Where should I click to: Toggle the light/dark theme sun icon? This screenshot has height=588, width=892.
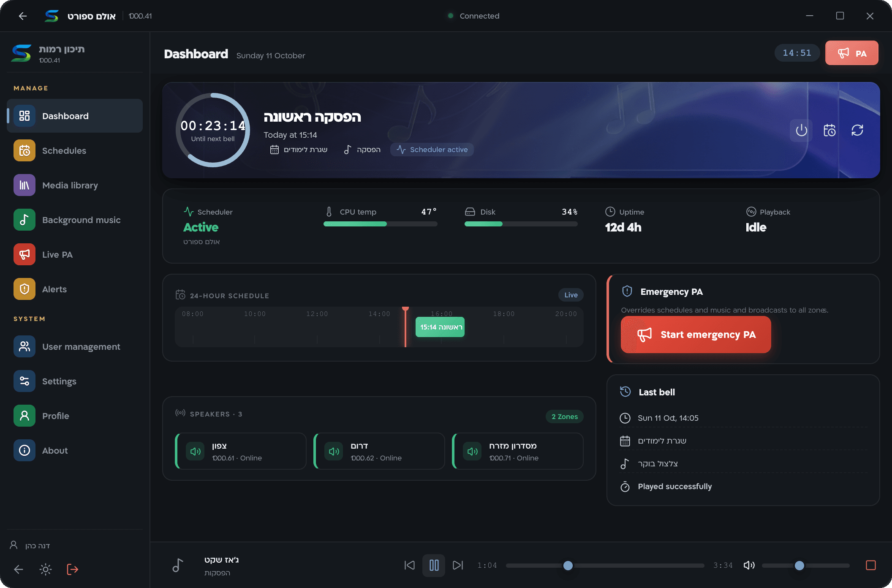pyautogui.click(x=46, y=569)
